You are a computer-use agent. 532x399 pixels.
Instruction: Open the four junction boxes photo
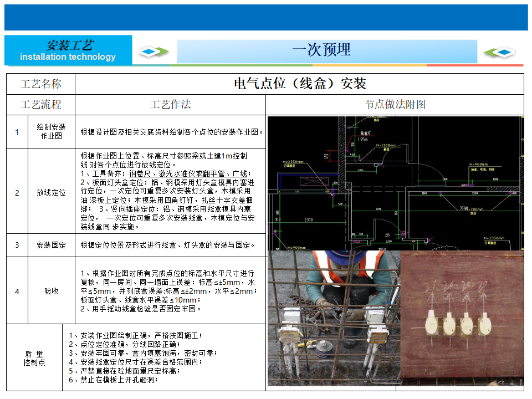pos(462,318)
